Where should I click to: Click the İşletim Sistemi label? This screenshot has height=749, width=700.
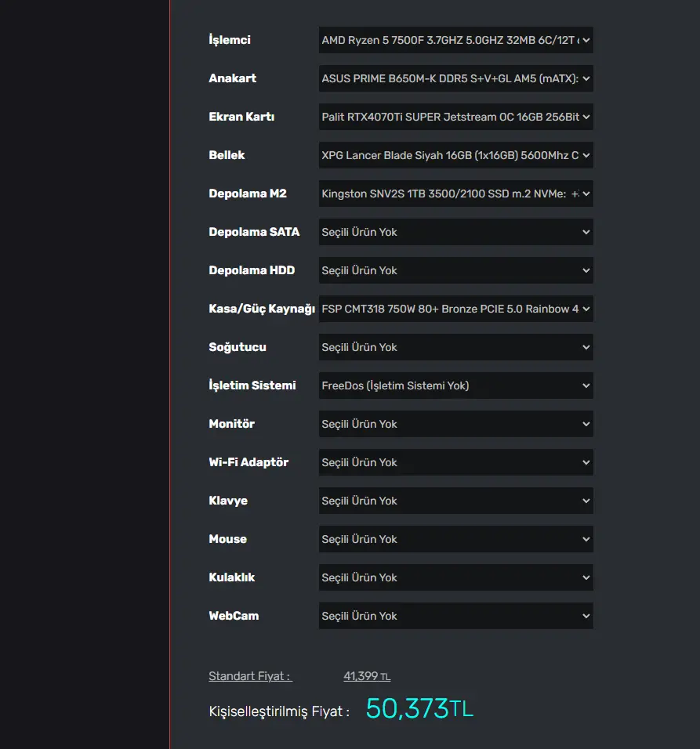pos(252,385)
